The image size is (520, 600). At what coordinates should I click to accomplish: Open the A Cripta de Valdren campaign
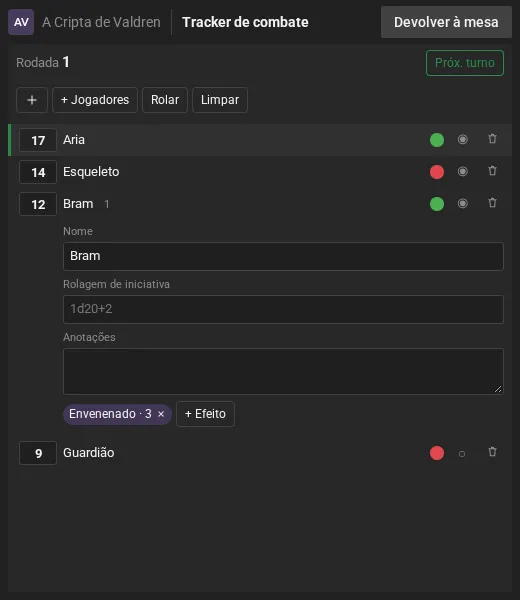pos(101,22)
